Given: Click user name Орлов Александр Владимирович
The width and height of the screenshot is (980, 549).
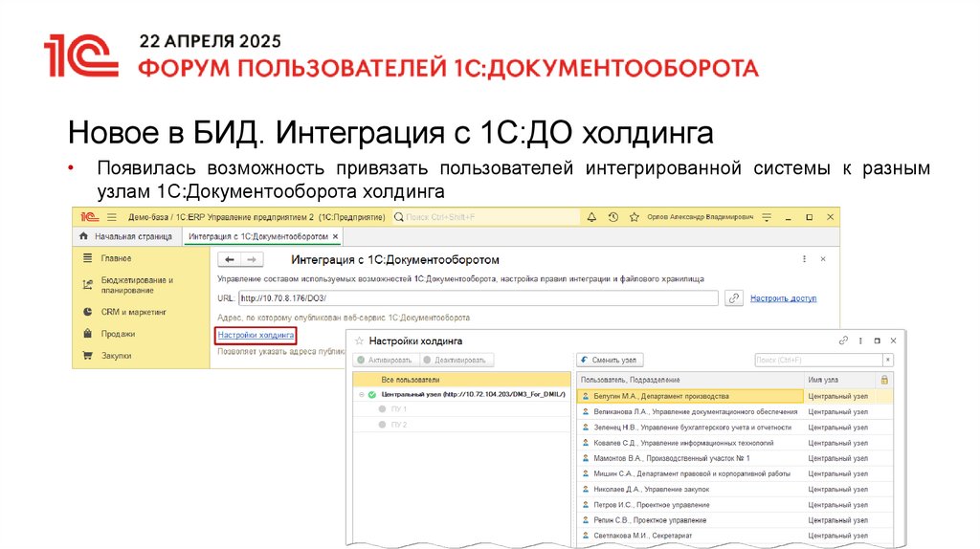Looking at the screenshot, I should (700, 217).
